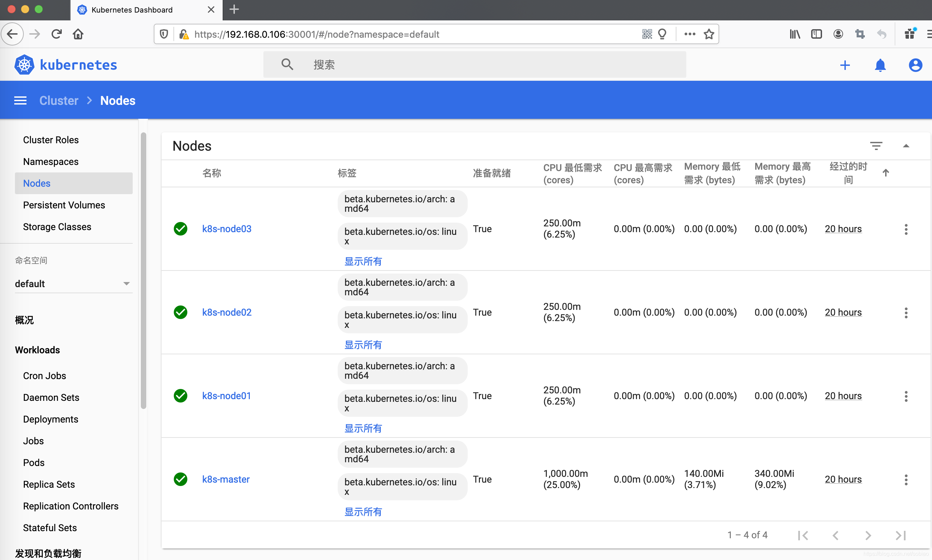
Task: Open notifications bell icon
Action: (x=880, y=65)
